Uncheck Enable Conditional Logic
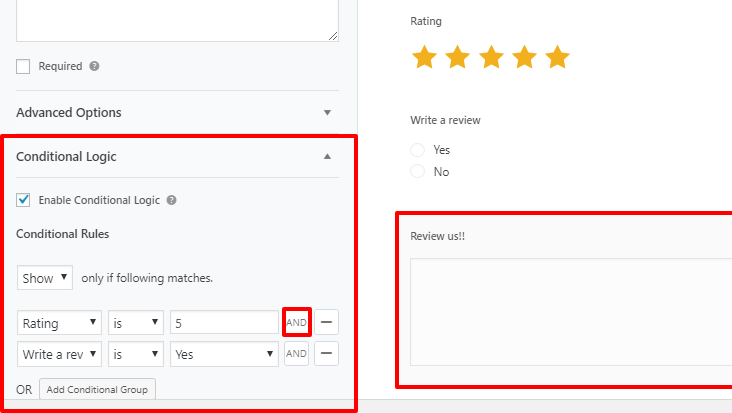The width and height of the screenshot is (732, 413). 23,200
